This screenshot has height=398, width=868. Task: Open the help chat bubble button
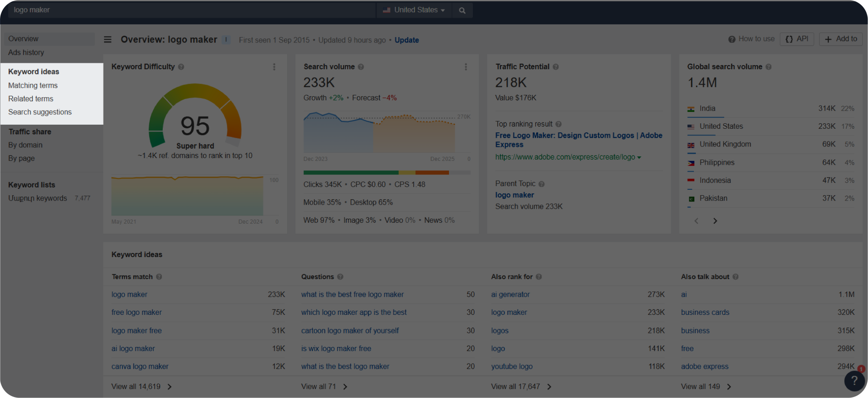pyautogui.click(x=854, y=381)
